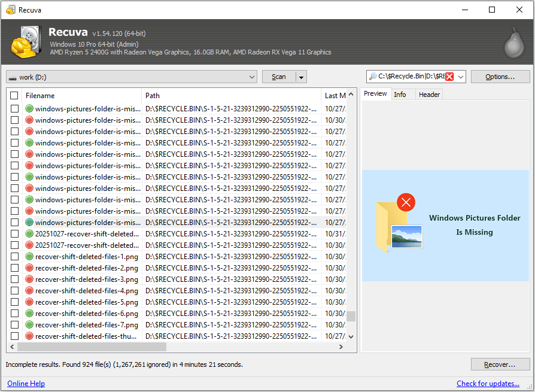Viewport: 535px width, 392px height.
Task: Click the Recuva title bar app icon
Action: coord(11,10)
